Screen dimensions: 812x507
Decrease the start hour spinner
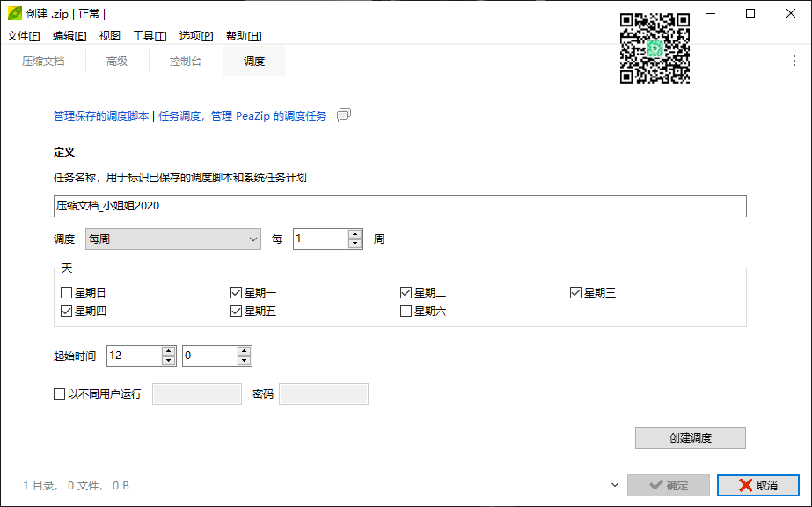tap(169, 361)
